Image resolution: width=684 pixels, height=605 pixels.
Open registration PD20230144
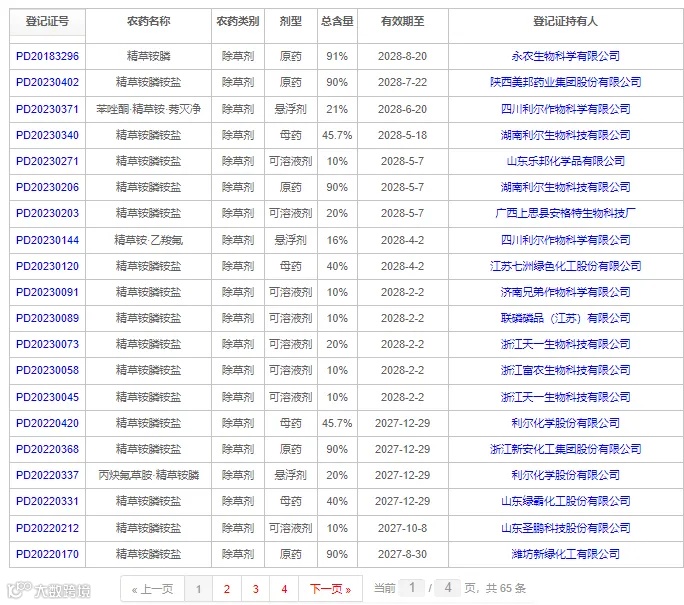48,240
